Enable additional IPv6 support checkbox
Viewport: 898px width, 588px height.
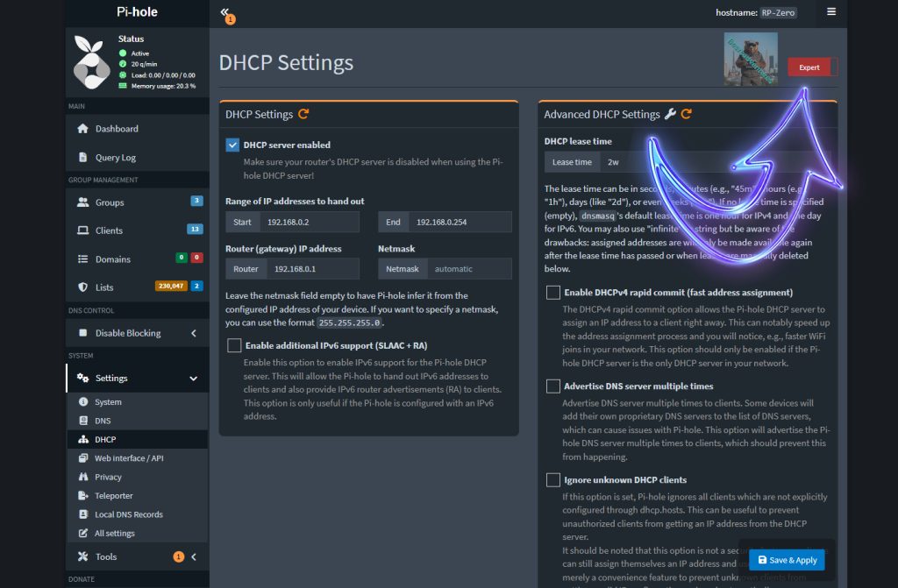click(234, 345)
